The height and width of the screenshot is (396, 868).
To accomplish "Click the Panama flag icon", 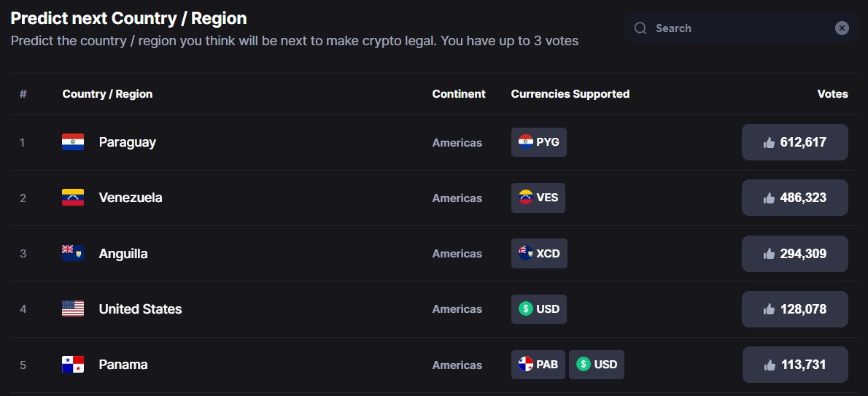I will (73, 365).
